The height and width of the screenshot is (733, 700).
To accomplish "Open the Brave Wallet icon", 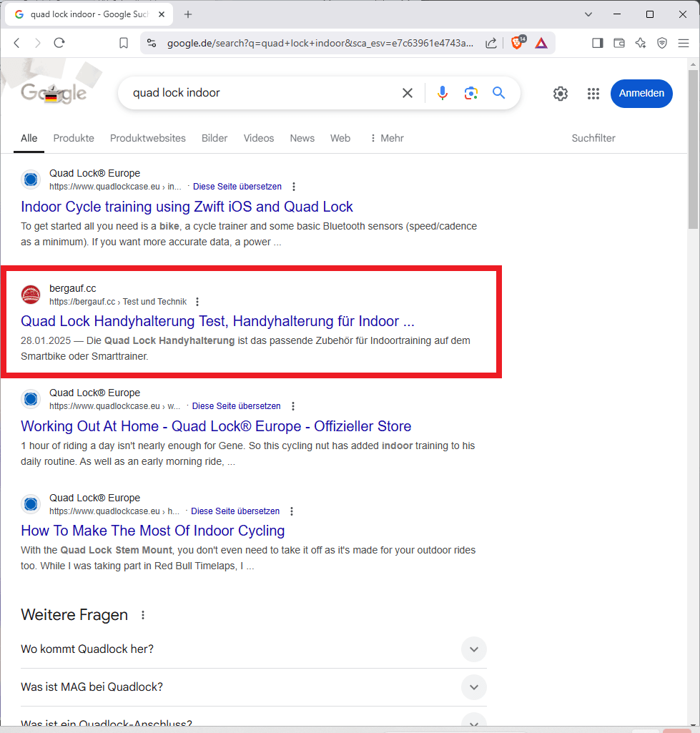I will point(619,43).
